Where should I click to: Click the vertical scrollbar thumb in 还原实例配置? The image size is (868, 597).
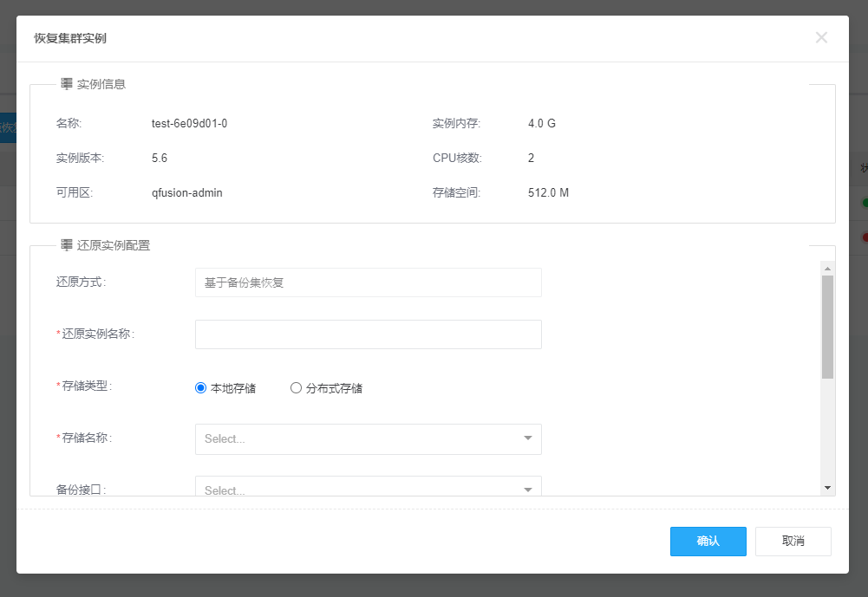(827, 327)
